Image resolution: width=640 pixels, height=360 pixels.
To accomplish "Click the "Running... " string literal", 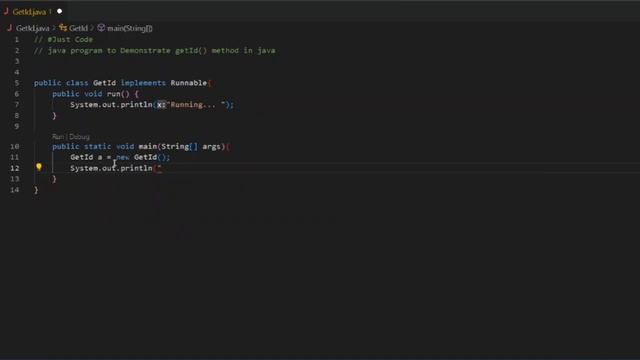I will click(x=196, y=105).
